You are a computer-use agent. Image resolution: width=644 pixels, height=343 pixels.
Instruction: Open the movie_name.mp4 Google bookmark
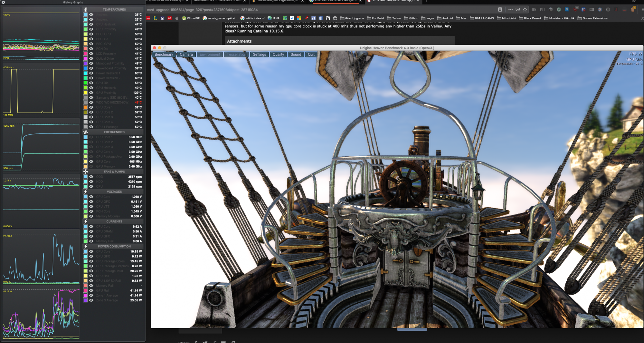click(x=220, y=18)
